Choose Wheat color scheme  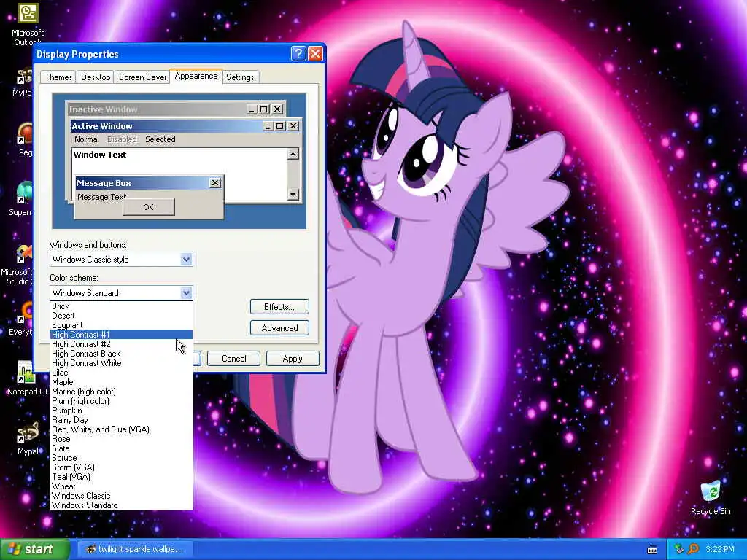coord(122,486)
